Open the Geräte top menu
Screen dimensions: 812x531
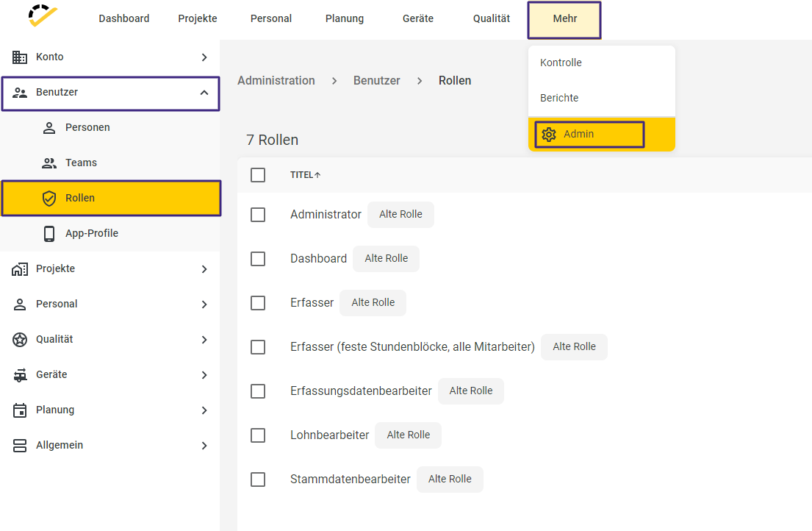pos(418,18)
